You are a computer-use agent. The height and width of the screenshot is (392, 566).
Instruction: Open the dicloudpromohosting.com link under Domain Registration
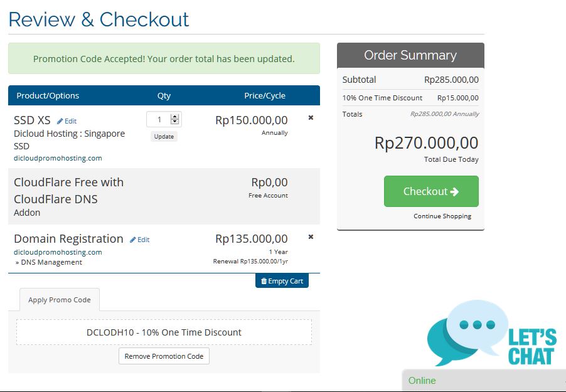point(58,252)
